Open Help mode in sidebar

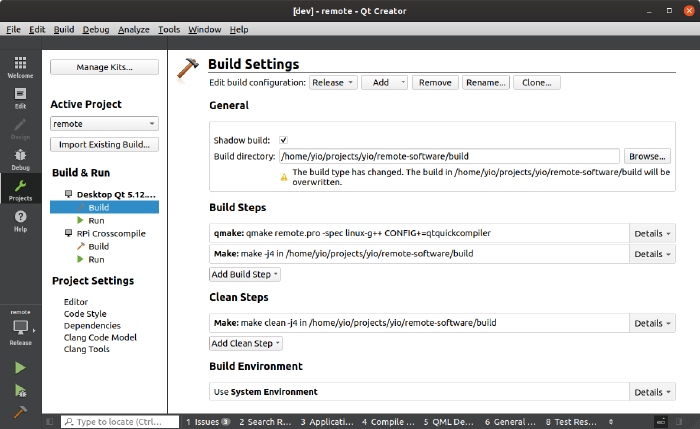pyautogui.click(x=20, y=220)
